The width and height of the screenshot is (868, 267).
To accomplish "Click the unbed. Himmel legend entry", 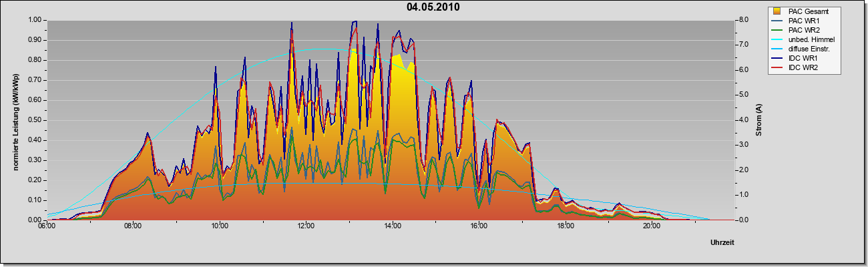I will pyautogui.click(x=803, y=39).
